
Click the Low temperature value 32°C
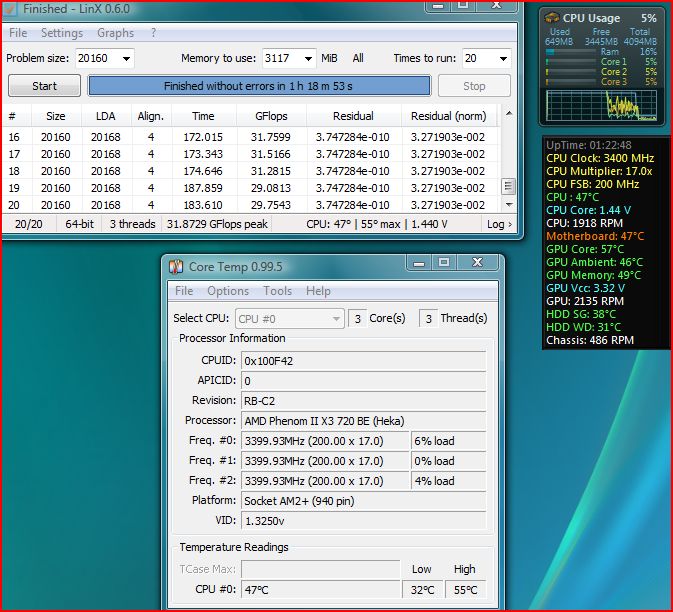coord(422,590)
